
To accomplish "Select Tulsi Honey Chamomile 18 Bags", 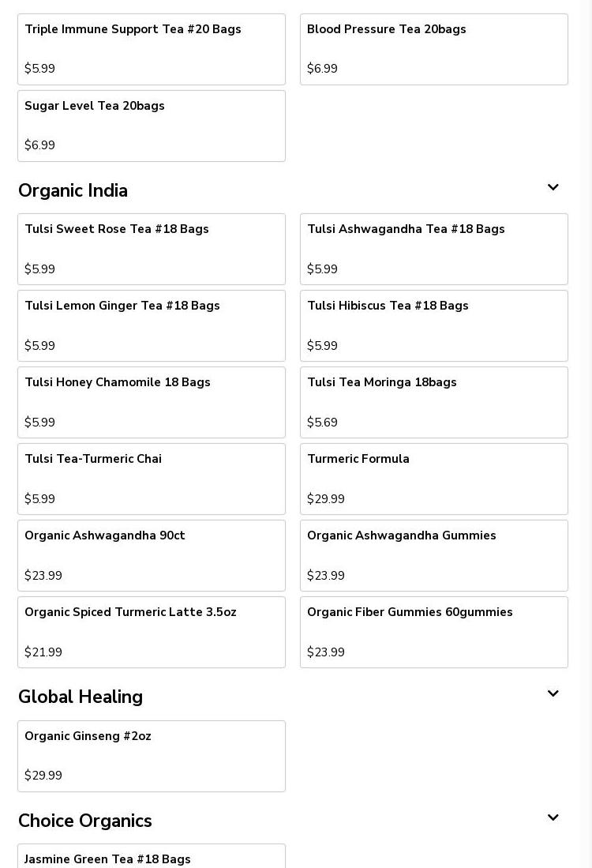I will 152,402.
